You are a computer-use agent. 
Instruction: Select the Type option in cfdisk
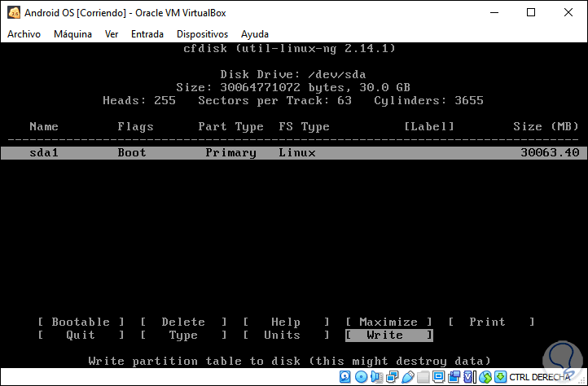[x=183, y=335]
